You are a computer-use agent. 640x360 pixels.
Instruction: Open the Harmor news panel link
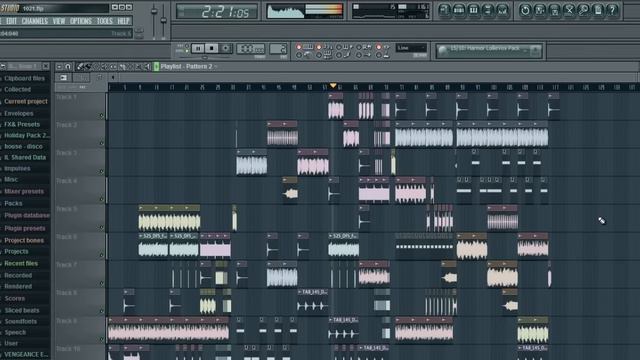484,49
